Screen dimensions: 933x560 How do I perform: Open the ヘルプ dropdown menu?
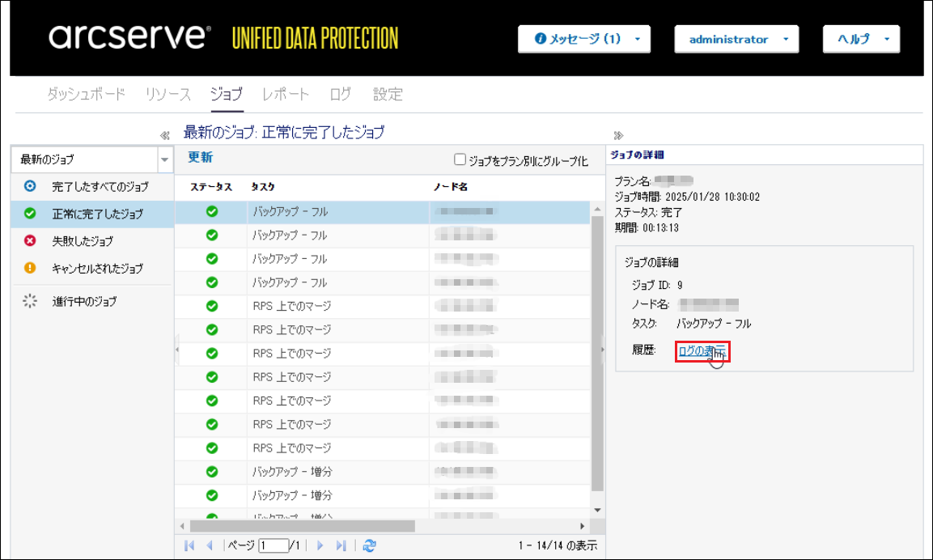[861, 40]
